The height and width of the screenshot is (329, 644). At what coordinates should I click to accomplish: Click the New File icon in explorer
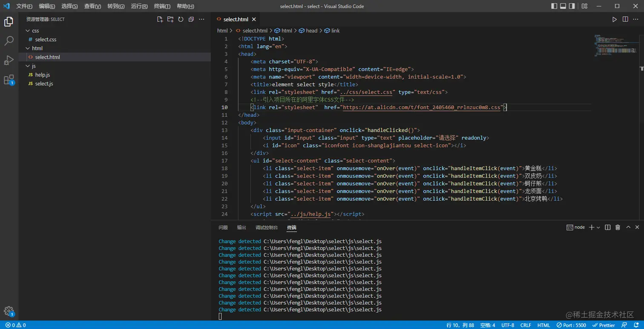(160, 19)
